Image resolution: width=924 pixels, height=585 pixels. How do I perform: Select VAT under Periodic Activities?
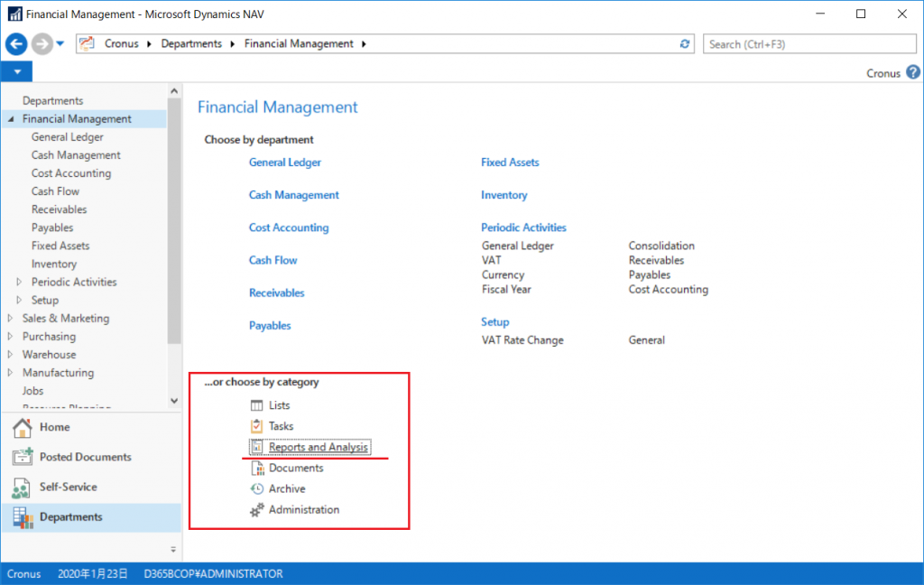492,260
